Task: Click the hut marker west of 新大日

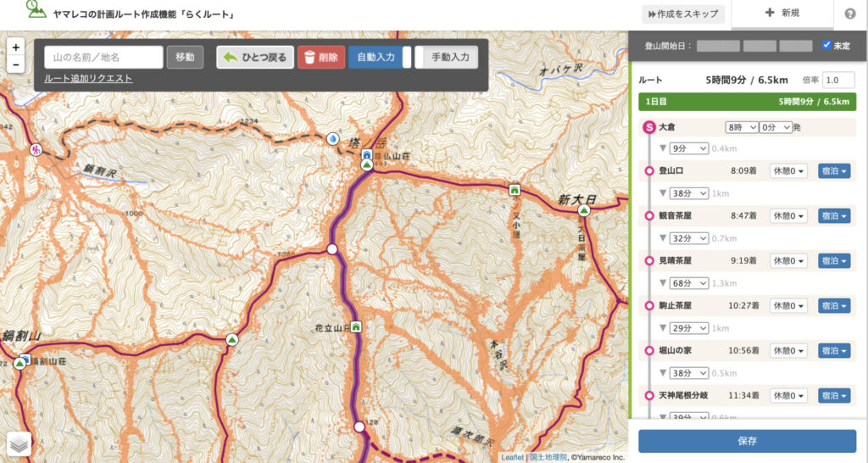Action: (x=515, y=190)
